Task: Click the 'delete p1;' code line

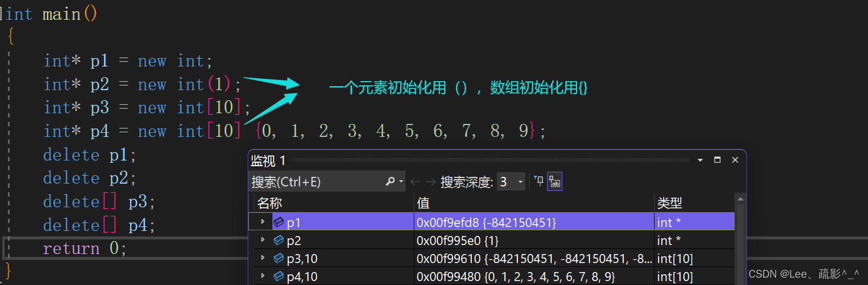Action: pos(90,155)
